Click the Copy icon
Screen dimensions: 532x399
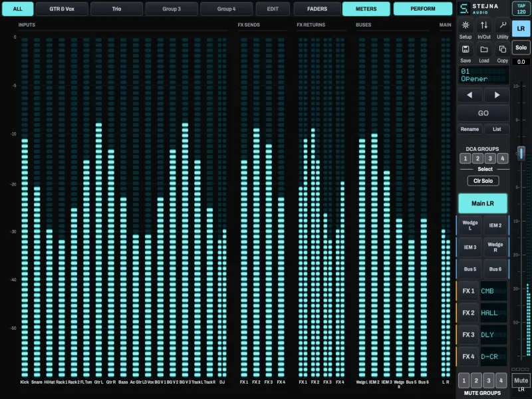point(503,49)
